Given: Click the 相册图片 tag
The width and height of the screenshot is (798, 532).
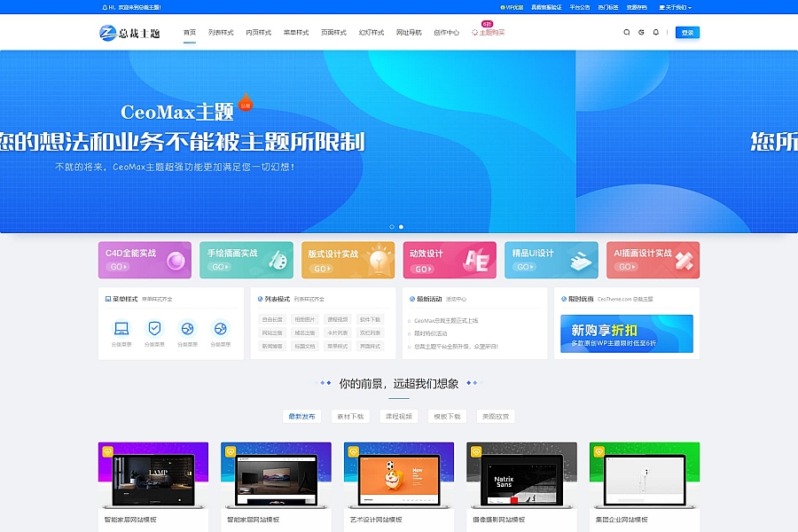Looking at the screenshot, I should point(305,320).
